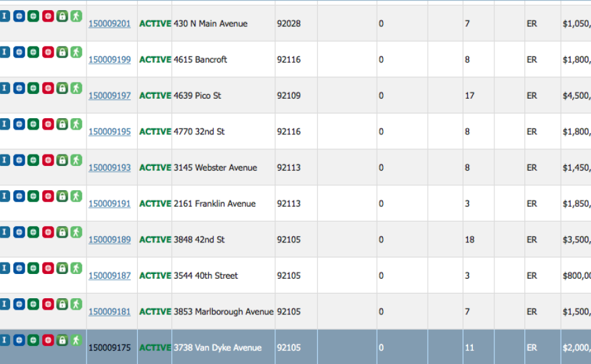The width and height of the screenshot is (591, 364).
Task: Click the green lock icon for 430 N Main Avenue
Action: click(x=62, y=16)
